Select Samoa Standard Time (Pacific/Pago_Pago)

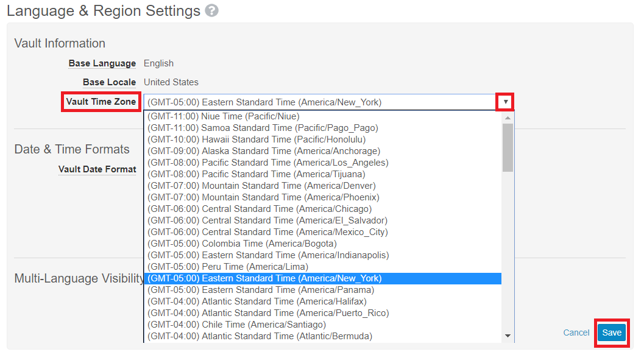(263, 128)
